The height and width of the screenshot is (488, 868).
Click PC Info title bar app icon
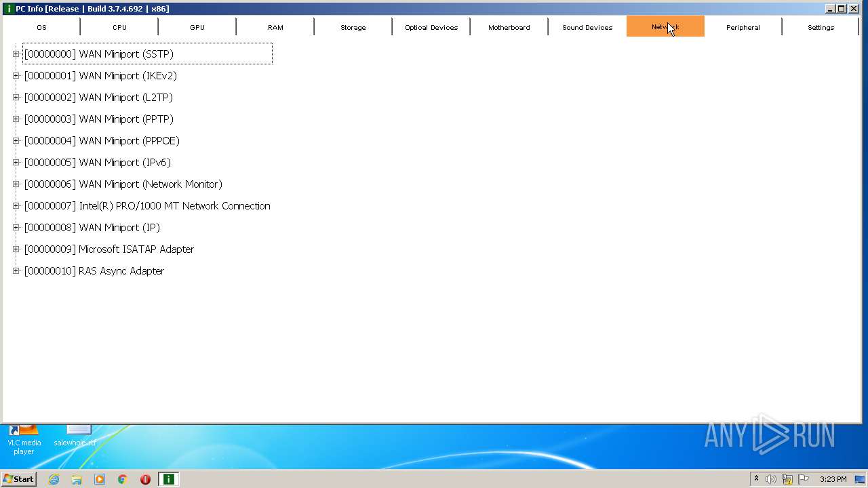9,9
